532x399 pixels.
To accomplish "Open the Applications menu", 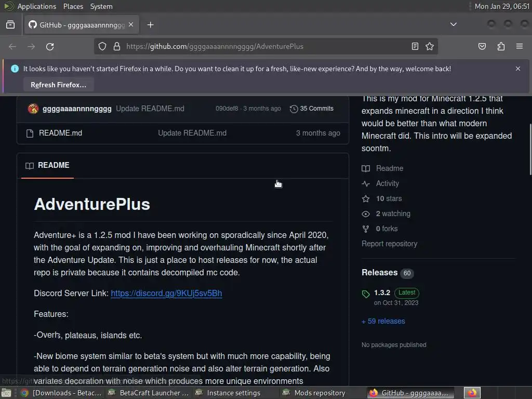I will (37, 6).
